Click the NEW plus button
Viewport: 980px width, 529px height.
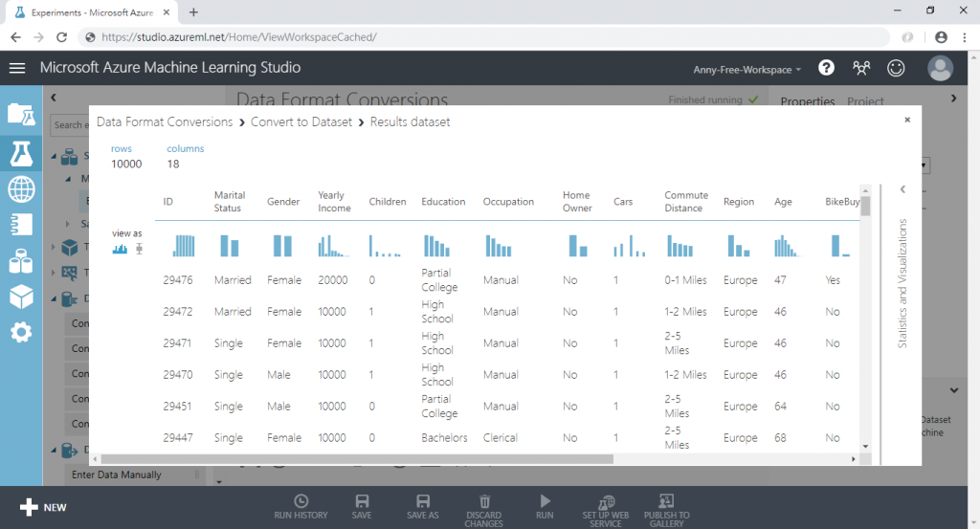click(x=42, y=507)
